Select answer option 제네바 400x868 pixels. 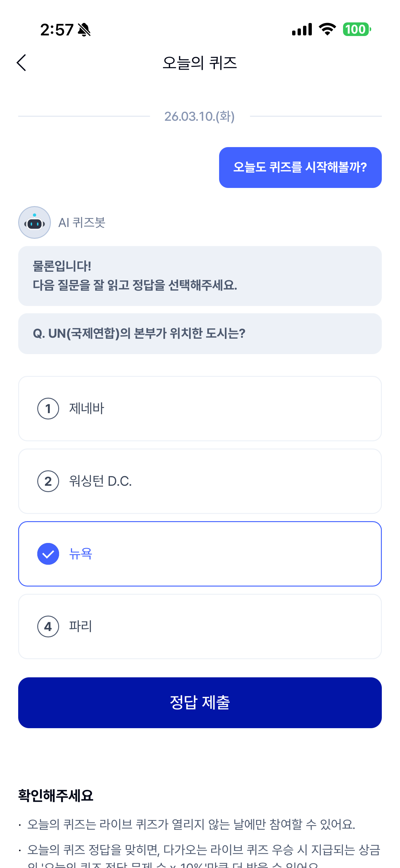coord(200,408)
